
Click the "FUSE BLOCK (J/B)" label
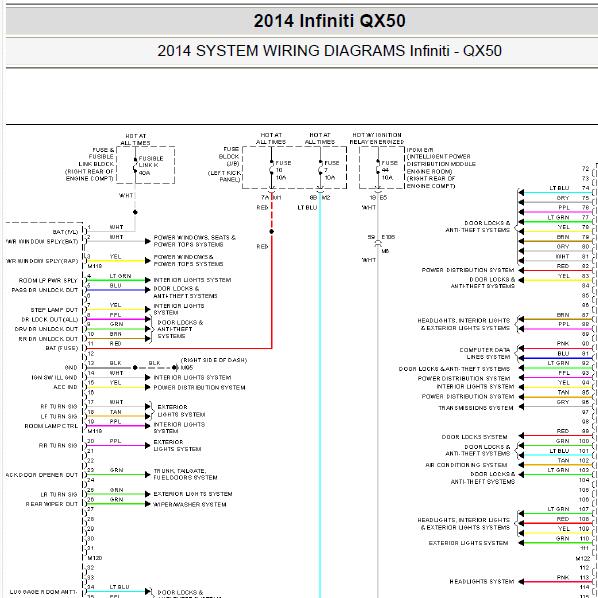229,156
